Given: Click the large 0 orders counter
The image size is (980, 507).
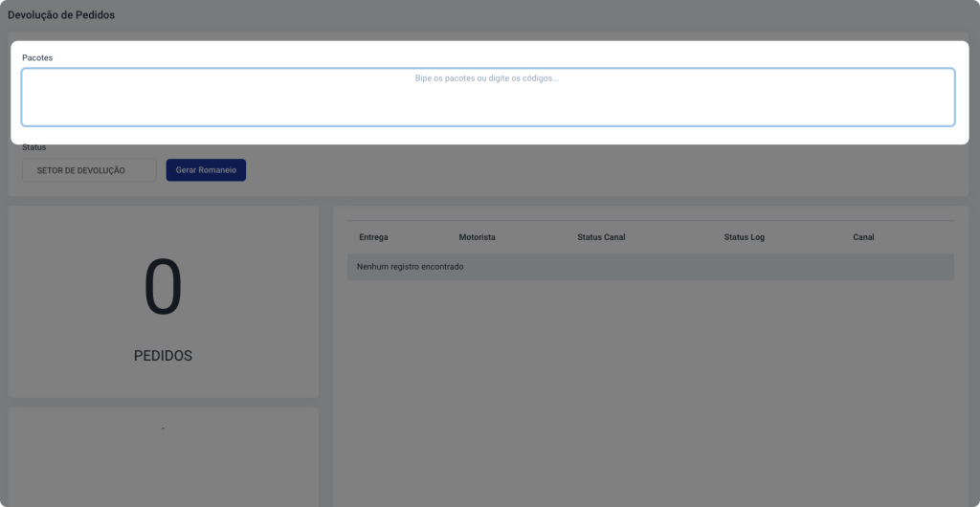Looking at the screenshot, I should click(x=163, y=290).
